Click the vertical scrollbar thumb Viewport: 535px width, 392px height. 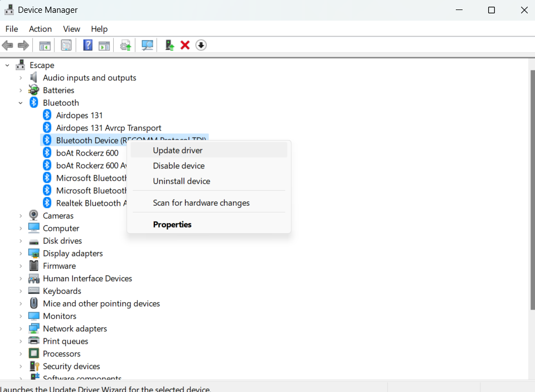pyautogui.click(x=531, y=190)
